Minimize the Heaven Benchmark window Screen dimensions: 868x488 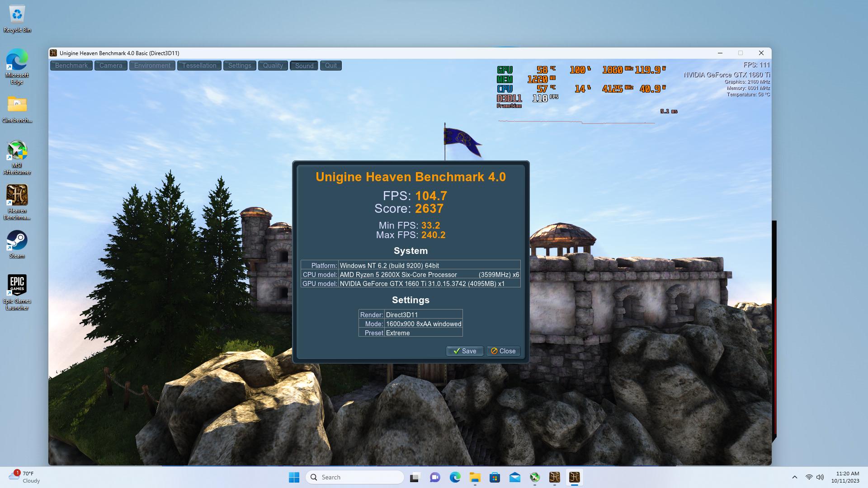tap(720, 53)
